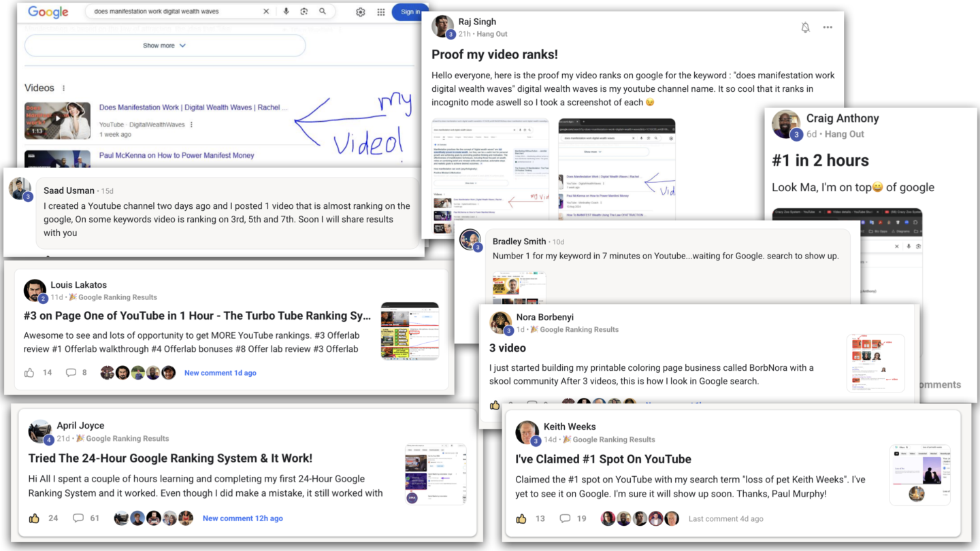Clear the search box with the X icon

click(266, 12)
